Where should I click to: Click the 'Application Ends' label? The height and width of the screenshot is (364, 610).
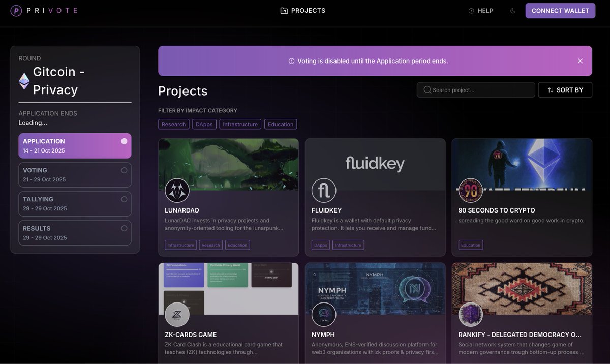point(48,113)
